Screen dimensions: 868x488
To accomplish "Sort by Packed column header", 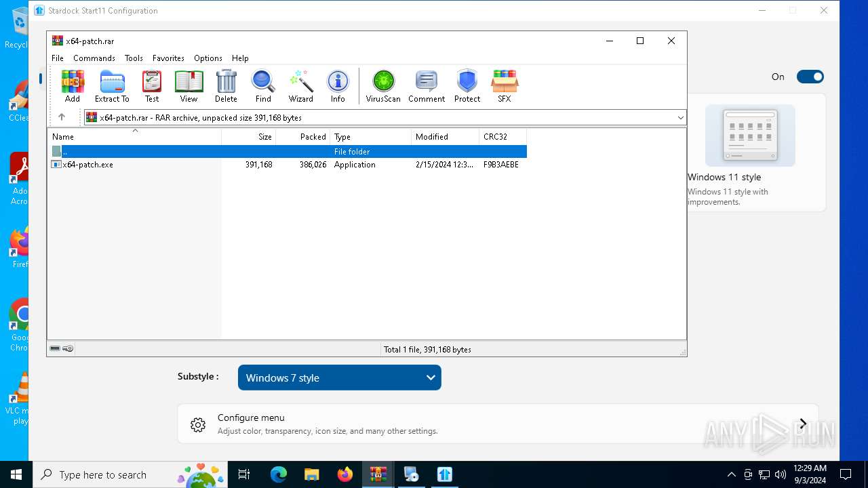I will (x=303, y=136).
